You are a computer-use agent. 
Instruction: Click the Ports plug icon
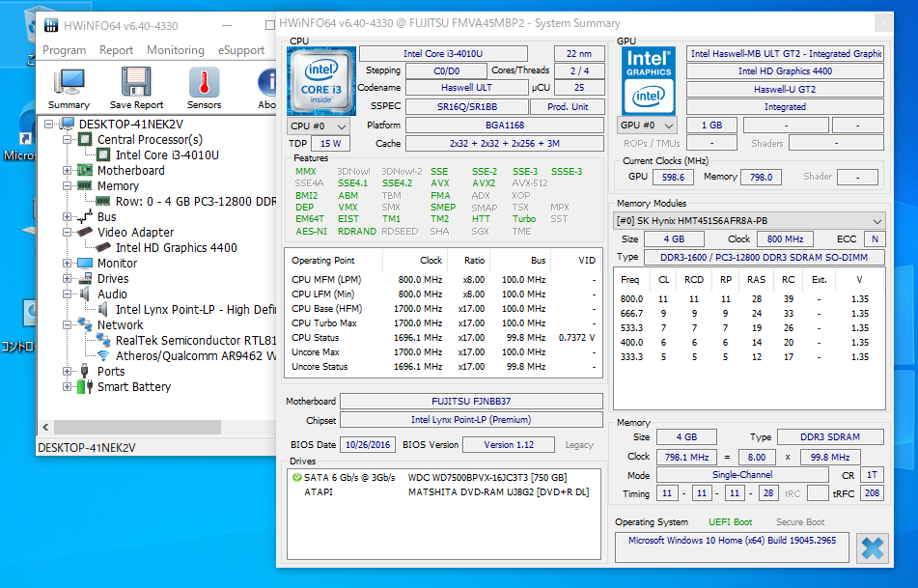pyautogui.click(x=85, y=371)
